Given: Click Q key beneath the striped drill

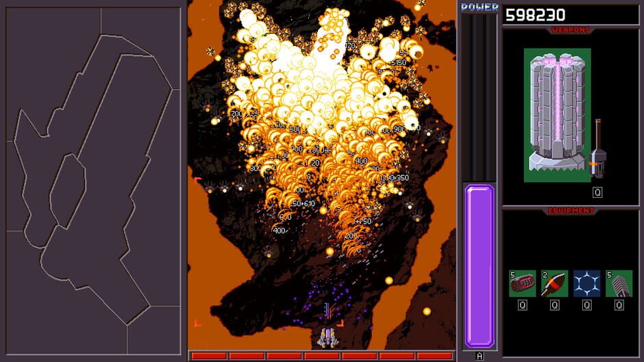Looking at the screenshot, I should pos(619,305).
